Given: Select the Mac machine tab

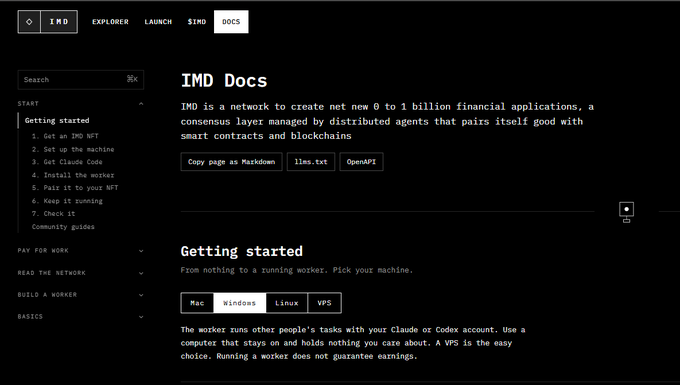Looking at the screenshot, I should coord(197,303).
